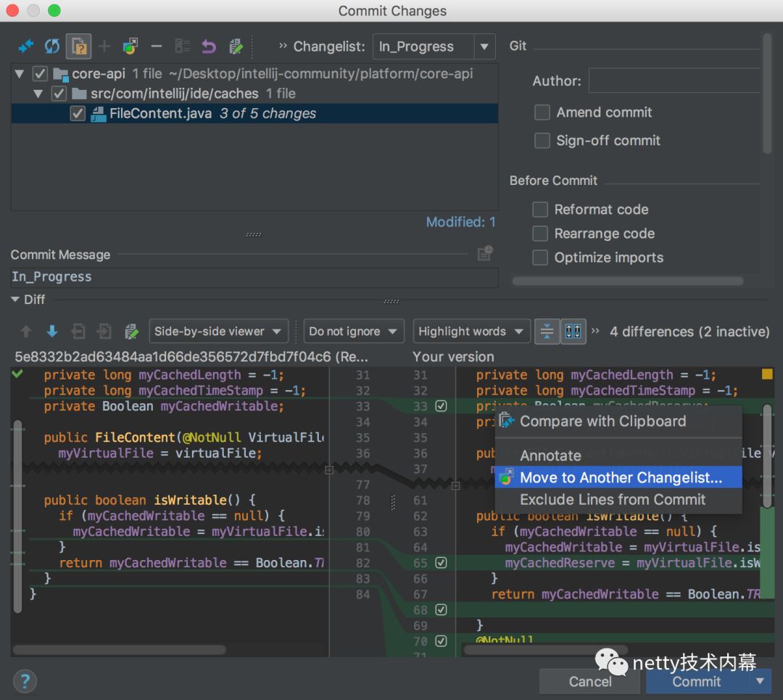
Task: Click the diff splitter grip between line number columns
Action: [x=392, y=502]
